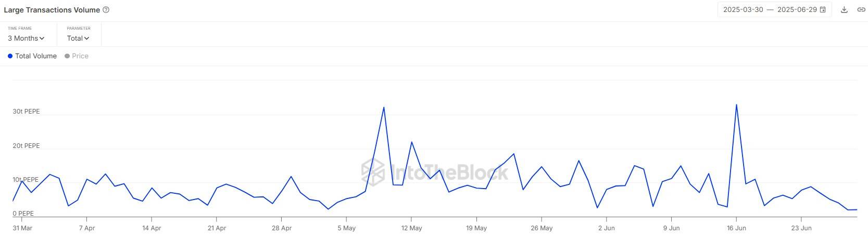Click the 2025-03-30 start date

[x=743, y=10]
